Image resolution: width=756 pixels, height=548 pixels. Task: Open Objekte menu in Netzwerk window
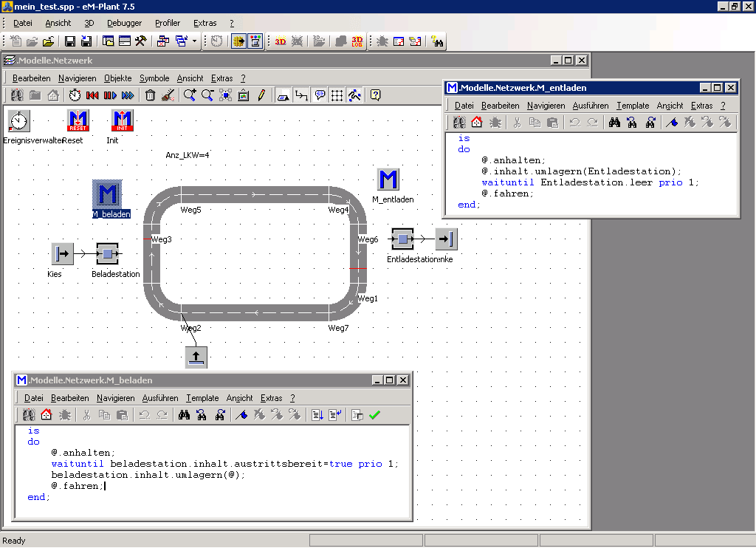coord(117,78)
